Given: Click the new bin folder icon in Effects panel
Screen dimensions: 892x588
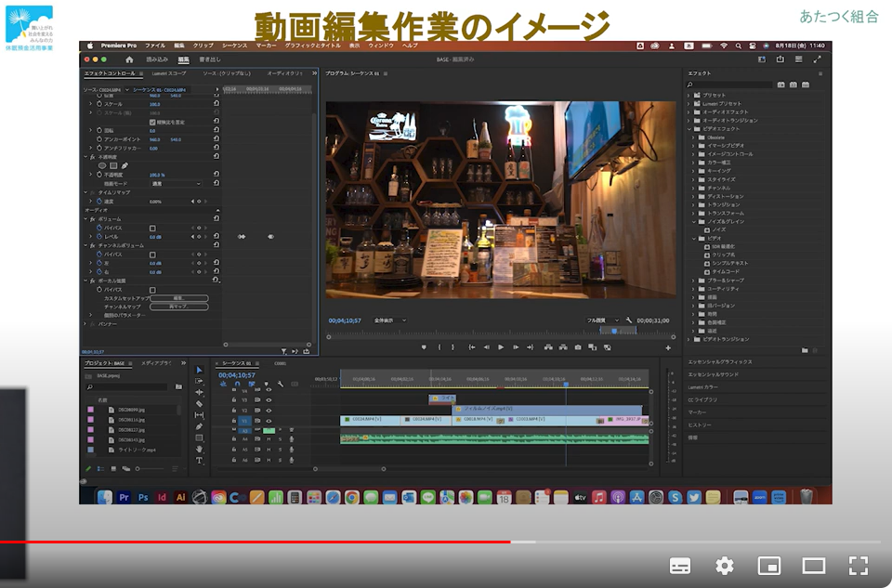Looking at the screenshot, I should tap(805, 350).
